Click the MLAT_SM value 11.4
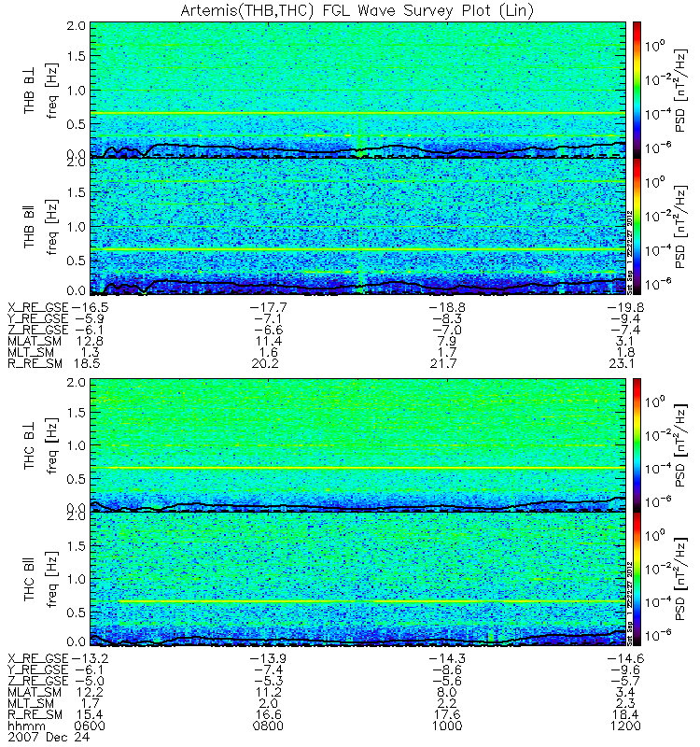Screen dimensions: 700x747 [x=268, y=341]
